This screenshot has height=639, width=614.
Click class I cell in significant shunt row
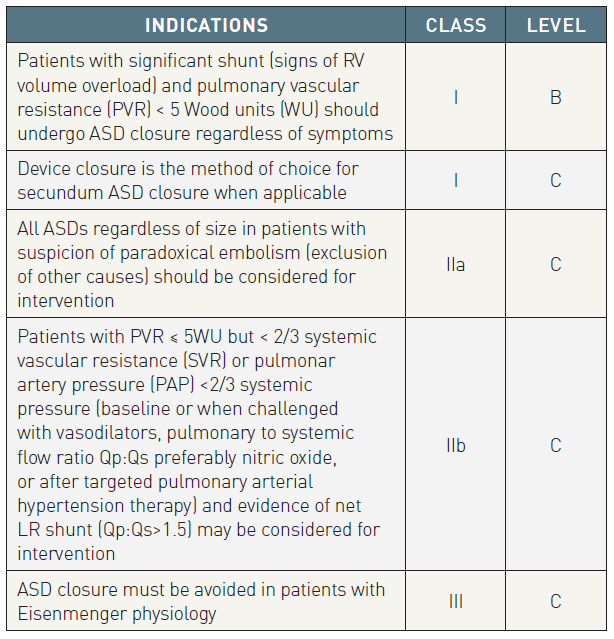tap(456, 97)
